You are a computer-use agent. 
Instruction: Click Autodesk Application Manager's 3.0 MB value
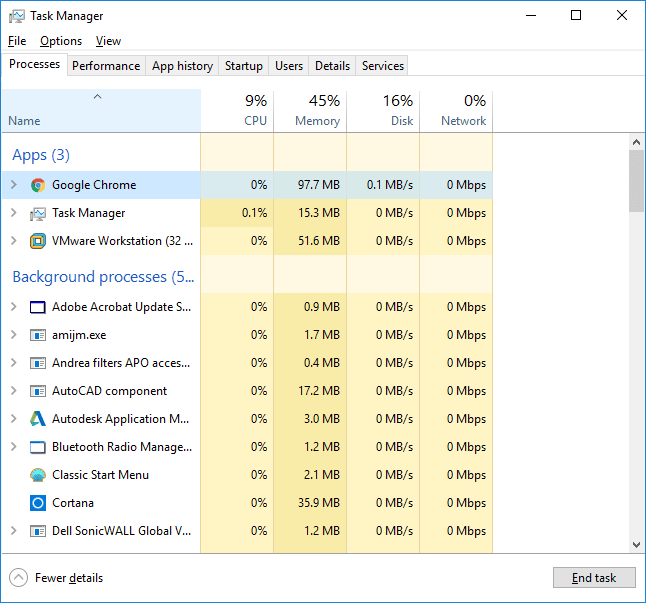click(322, 419)
